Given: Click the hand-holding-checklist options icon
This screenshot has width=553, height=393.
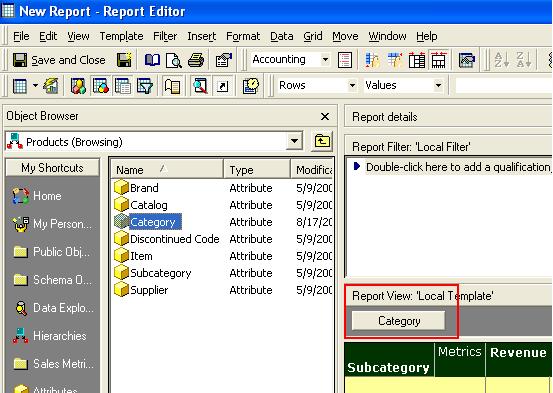Looking at the screenshot, I should (224, 60).
